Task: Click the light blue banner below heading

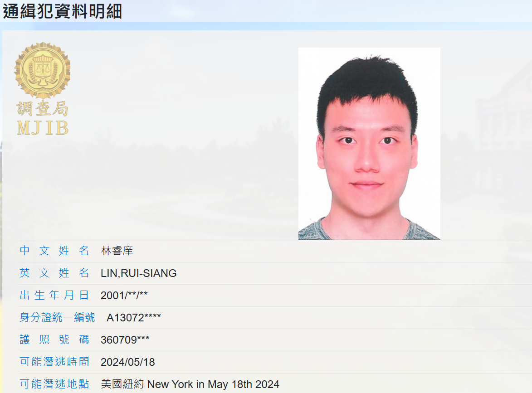Action: coord(266,26)
